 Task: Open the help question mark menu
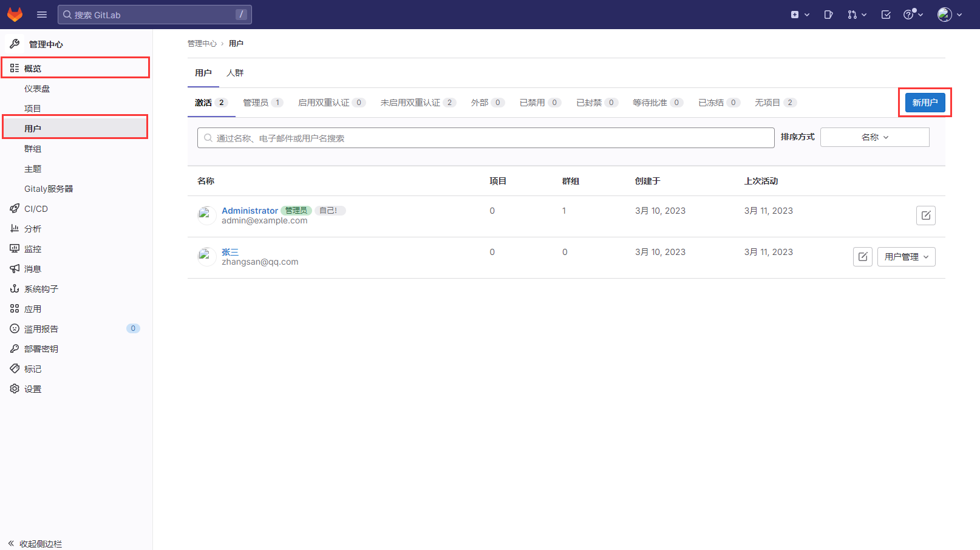913,15
